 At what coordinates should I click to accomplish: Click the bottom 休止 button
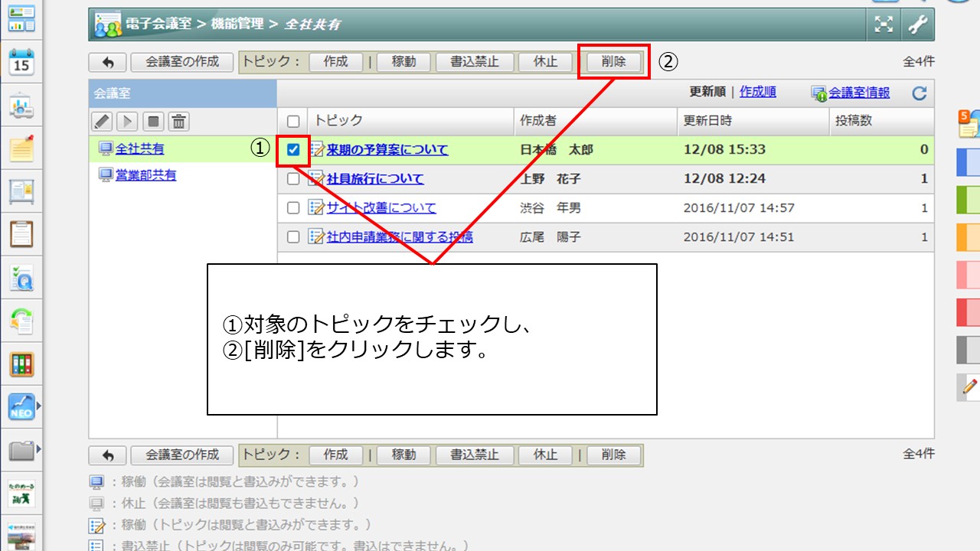click(x=545, y=455)
